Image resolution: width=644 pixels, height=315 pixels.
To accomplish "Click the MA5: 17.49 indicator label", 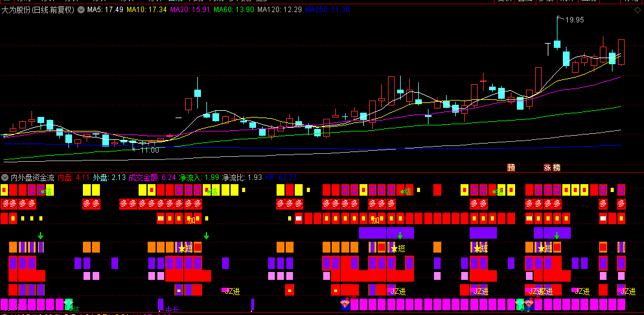I will tap(105, 9).
